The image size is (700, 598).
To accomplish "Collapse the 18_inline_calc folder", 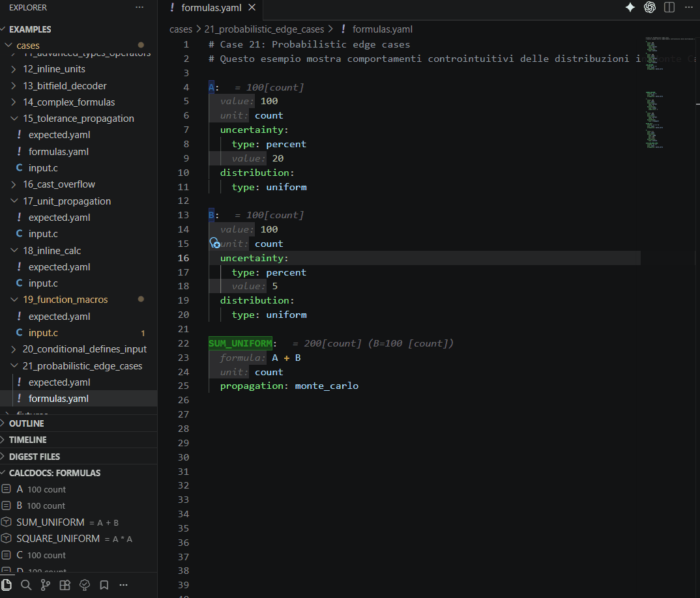I will (x=14, y=250).
